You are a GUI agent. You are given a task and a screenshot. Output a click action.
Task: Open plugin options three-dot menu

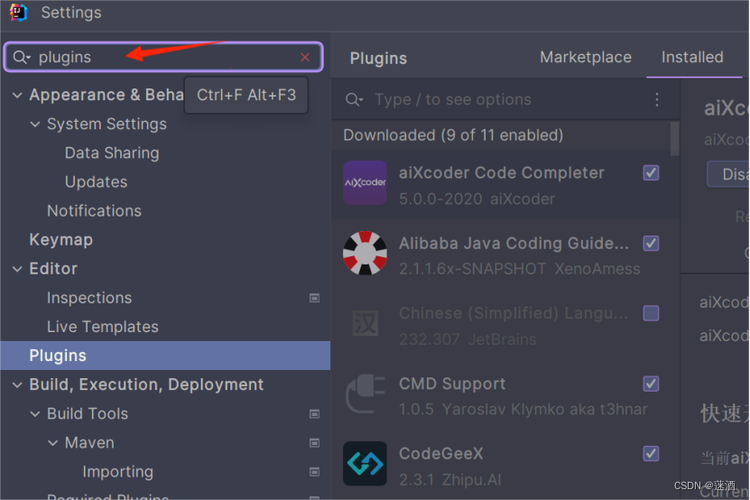657,100
